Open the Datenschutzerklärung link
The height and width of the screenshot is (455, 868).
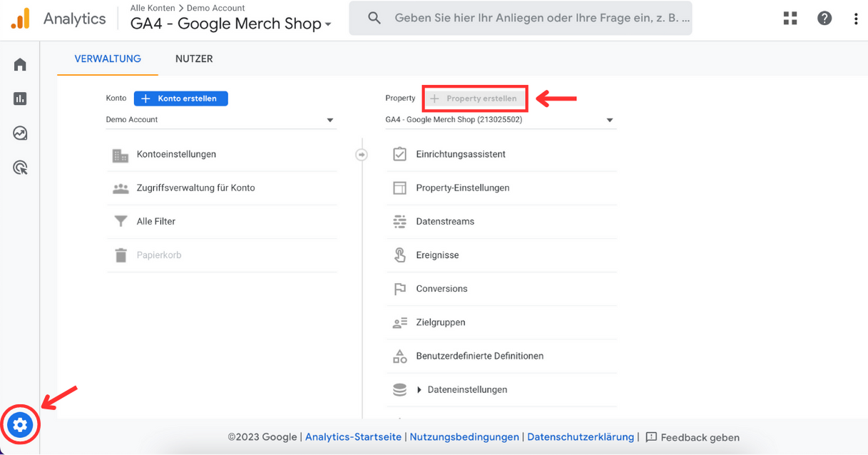[581, 437]
